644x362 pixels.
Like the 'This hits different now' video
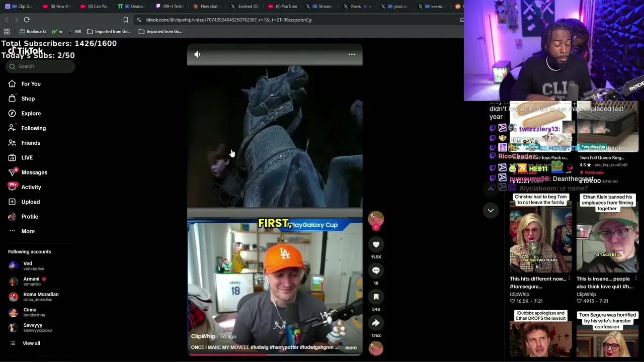point(513,301)
